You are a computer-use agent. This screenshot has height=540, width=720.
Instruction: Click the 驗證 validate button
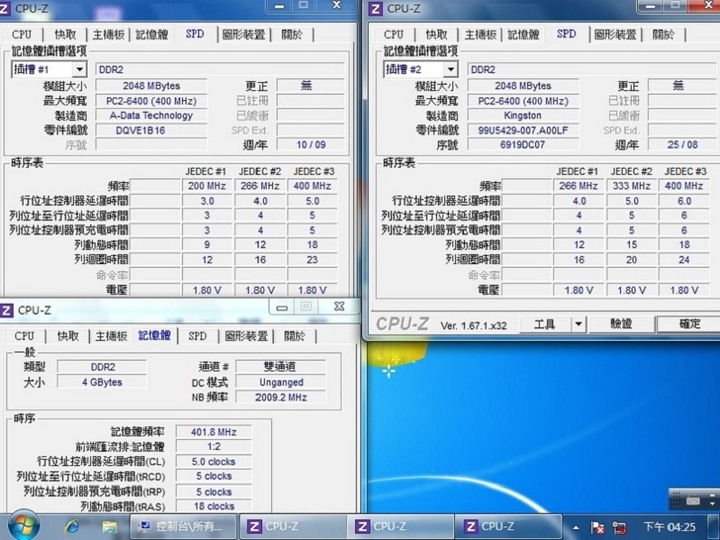[x=621, y=324]
